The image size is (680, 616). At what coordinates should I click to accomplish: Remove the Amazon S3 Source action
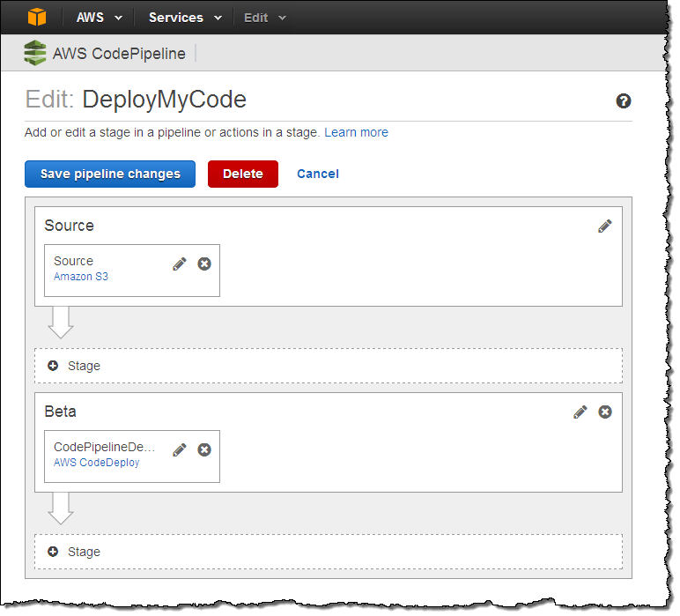click(204, 263)
